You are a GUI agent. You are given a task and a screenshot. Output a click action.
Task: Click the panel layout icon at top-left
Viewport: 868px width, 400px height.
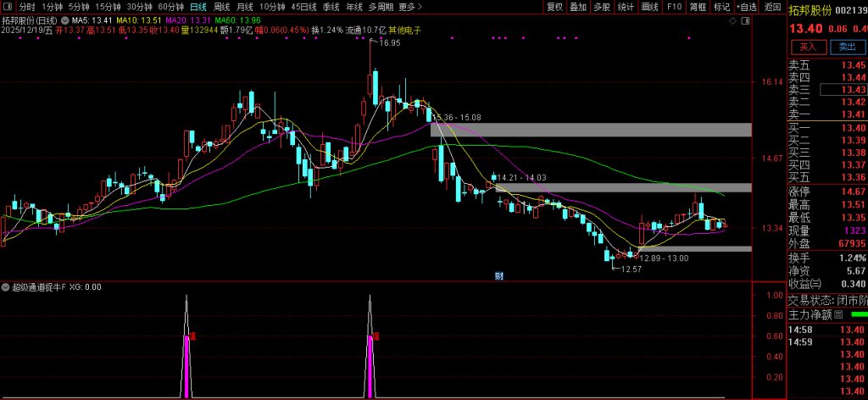coord(8,7)
